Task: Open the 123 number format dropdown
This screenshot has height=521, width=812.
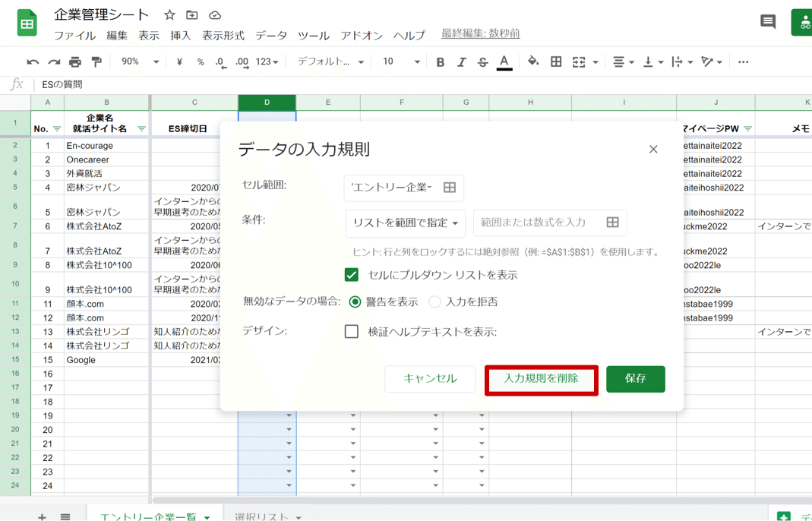Action: coord(267,62)
